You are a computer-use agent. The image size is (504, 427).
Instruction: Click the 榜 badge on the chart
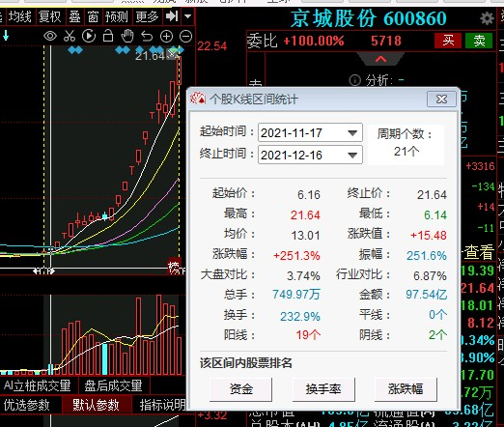[174, 266]
